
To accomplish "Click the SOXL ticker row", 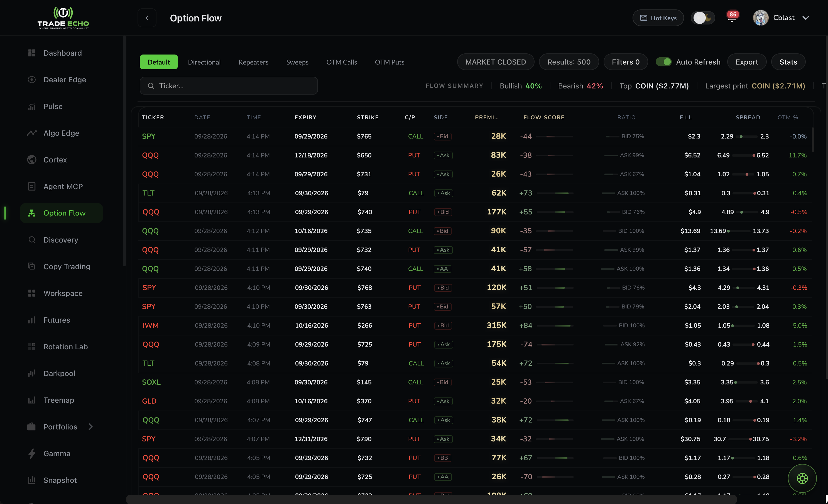I will pos(475,382).
